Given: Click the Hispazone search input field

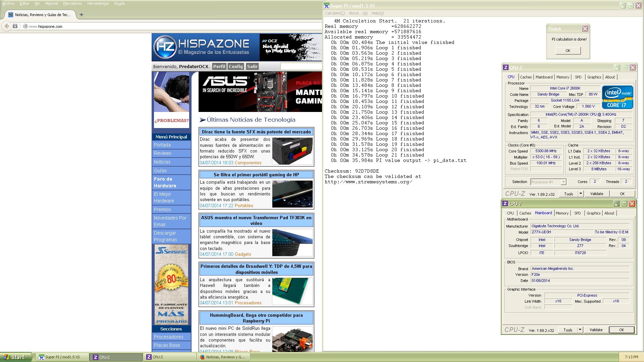Looking at the screenshot, I should 301,66.
